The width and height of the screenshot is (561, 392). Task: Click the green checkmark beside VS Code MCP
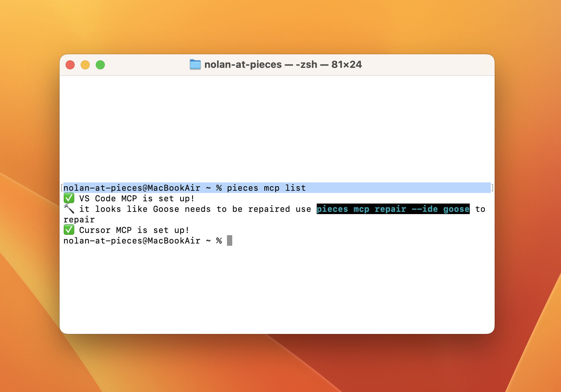pyautogui.click(x=69, y=198)
